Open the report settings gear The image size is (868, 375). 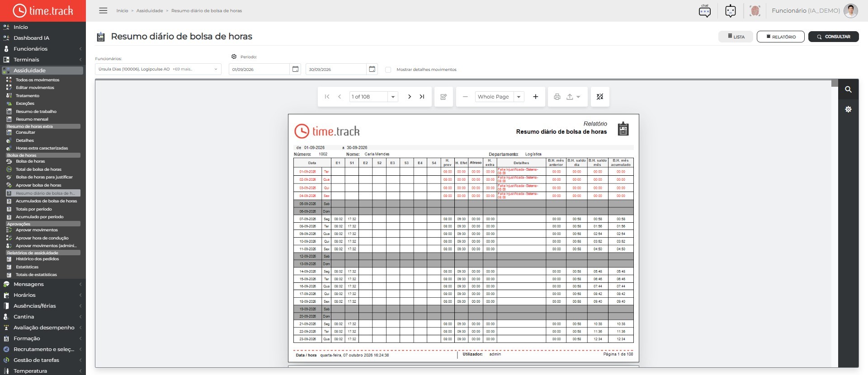(x=849, y=109)
